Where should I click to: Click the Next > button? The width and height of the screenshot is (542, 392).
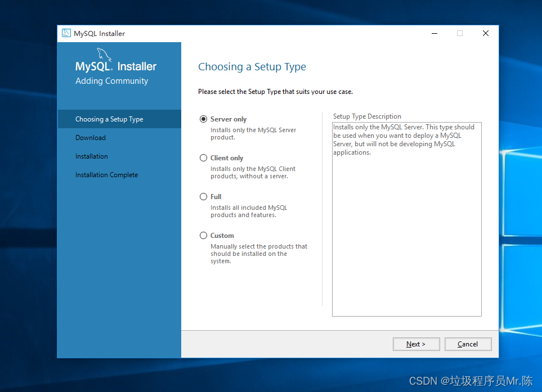tap(416, 344)
